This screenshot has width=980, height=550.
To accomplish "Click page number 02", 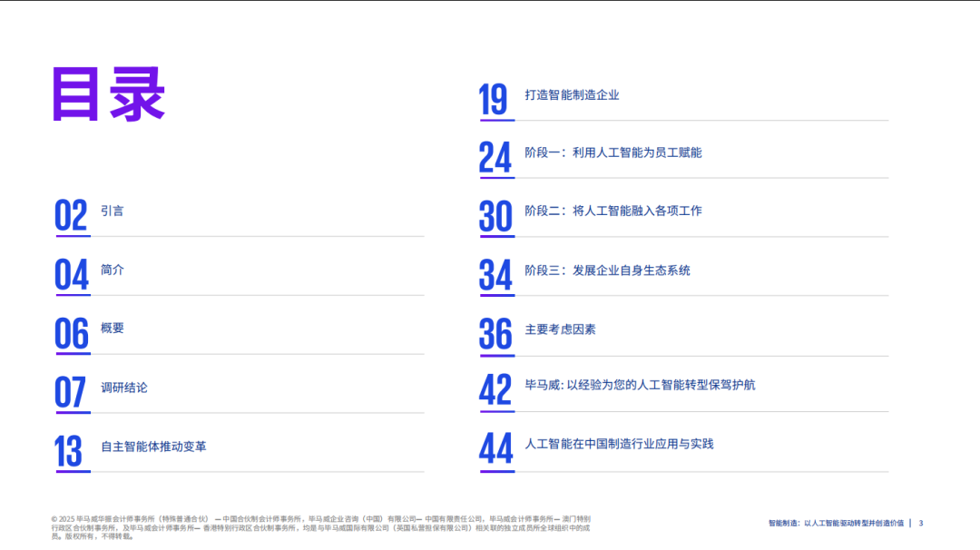I will pos(71,216).
